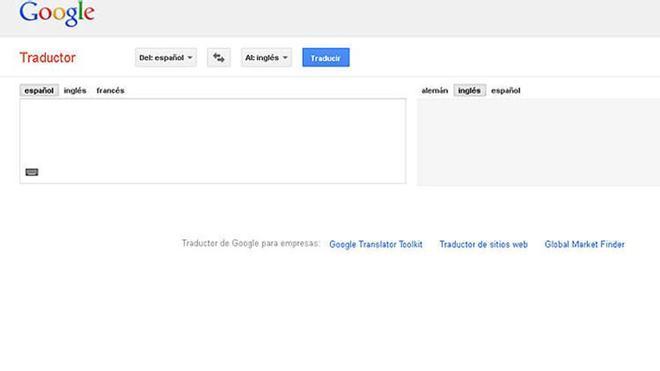Viewport: 660px width, 371px height.
Task: Choose alemán as target language
Action: (x=434, y=91)
